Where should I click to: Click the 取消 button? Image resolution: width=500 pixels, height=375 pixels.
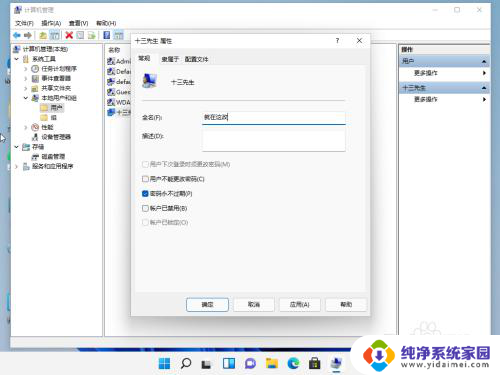pos(254,305)
